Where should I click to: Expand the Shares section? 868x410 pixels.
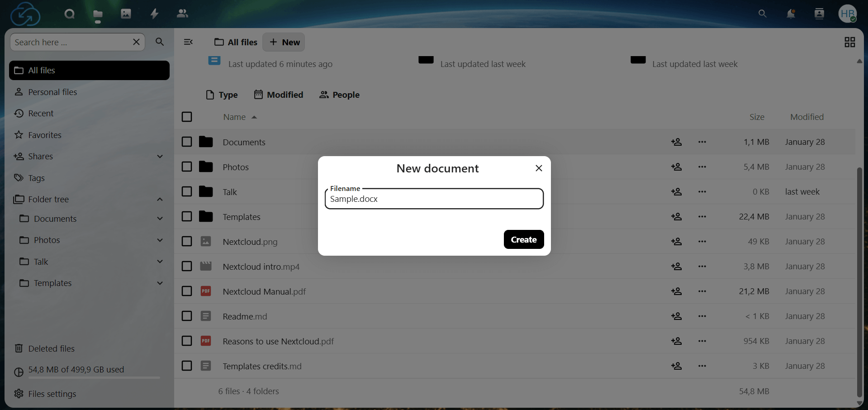tap(160, 156)
